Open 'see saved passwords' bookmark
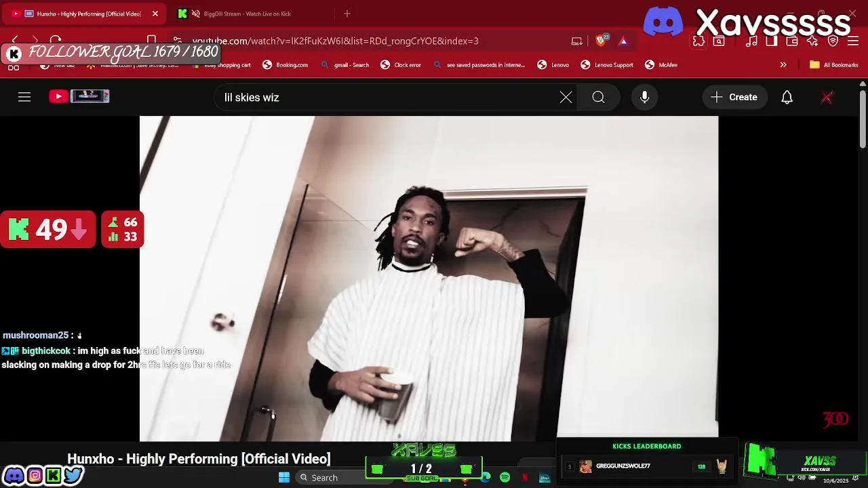 tap(479, 65)
